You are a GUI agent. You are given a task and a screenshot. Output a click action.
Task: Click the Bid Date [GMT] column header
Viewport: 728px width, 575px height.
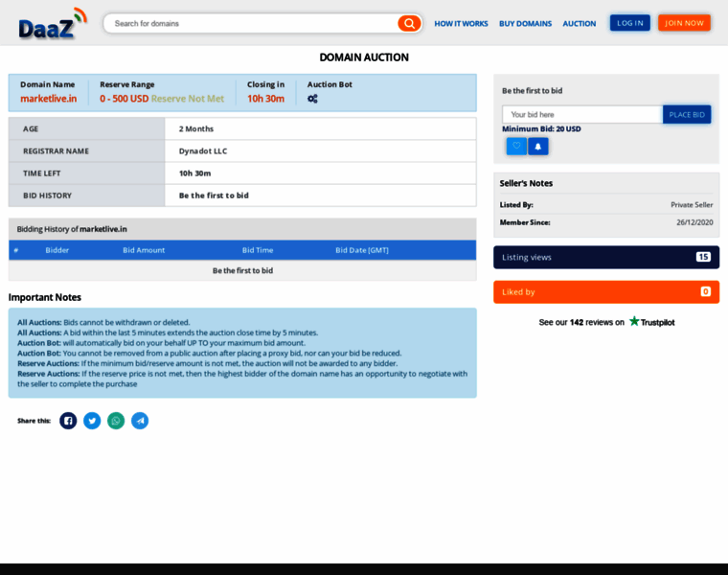pyautogui.click(x=362, y=250)
